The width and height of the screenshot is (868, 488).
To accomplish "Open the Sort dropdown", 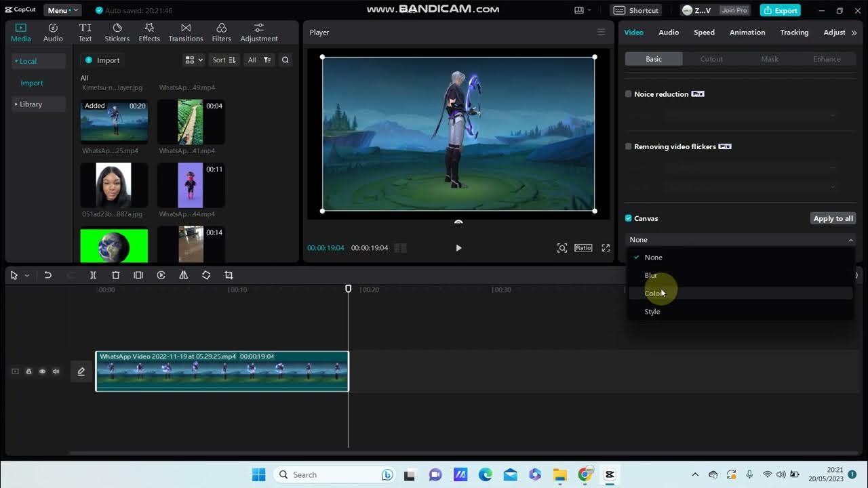I will [x=224, y=60].
